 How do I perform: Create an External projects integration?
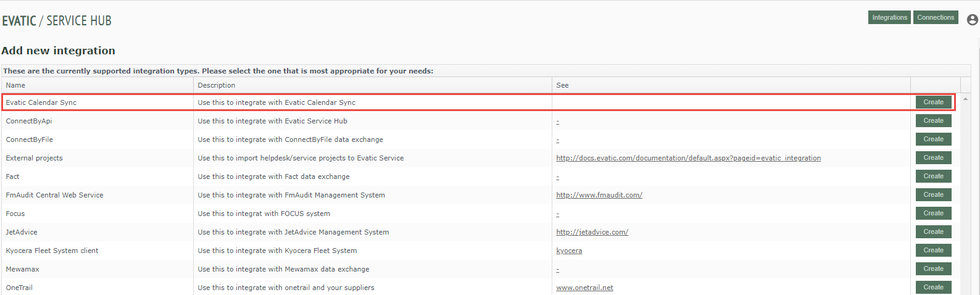point(933,158)
